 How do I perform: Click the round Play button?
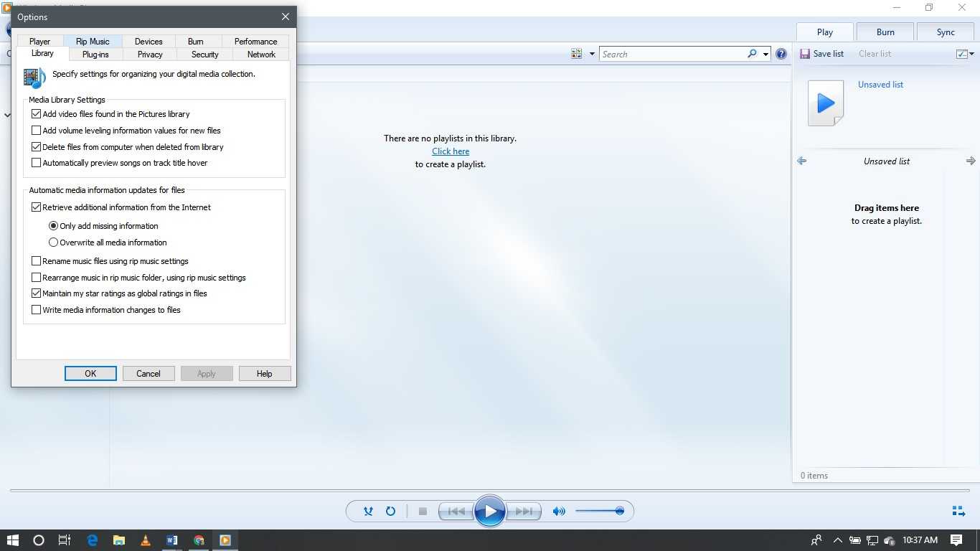[490, 512]
